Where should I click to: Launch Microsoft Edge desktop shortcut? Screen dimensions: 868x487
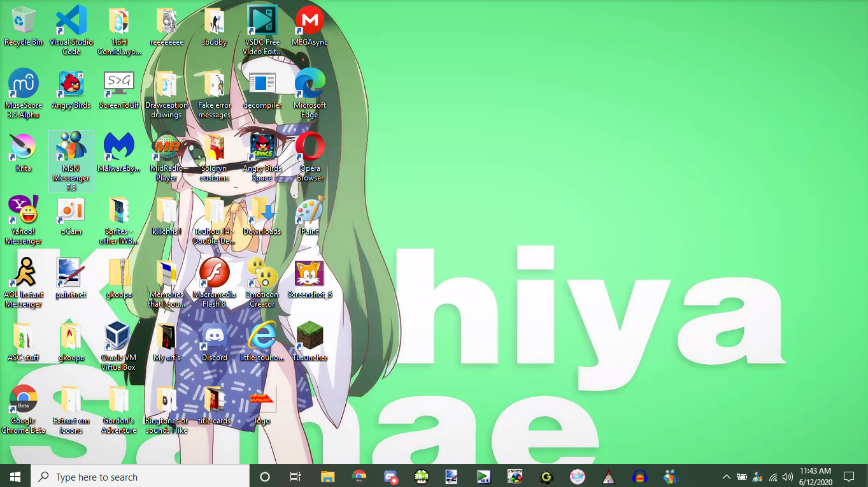310,94
